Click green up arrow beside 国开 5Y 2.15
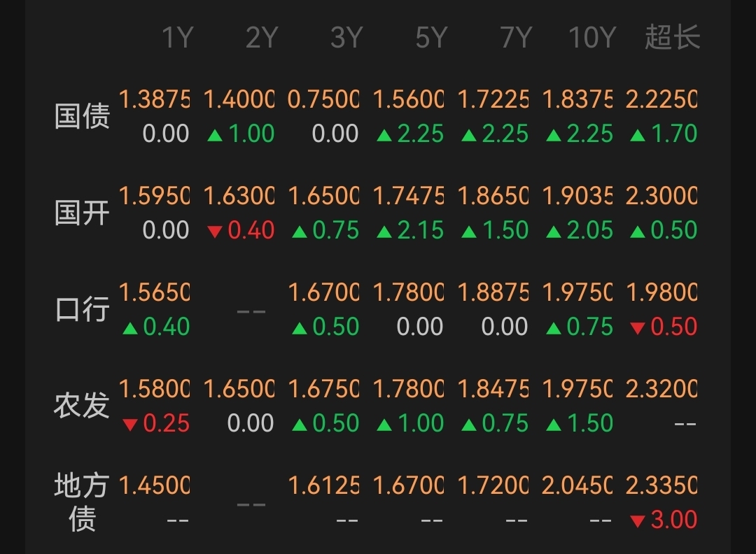756x554 pixels. pos(384,232)
